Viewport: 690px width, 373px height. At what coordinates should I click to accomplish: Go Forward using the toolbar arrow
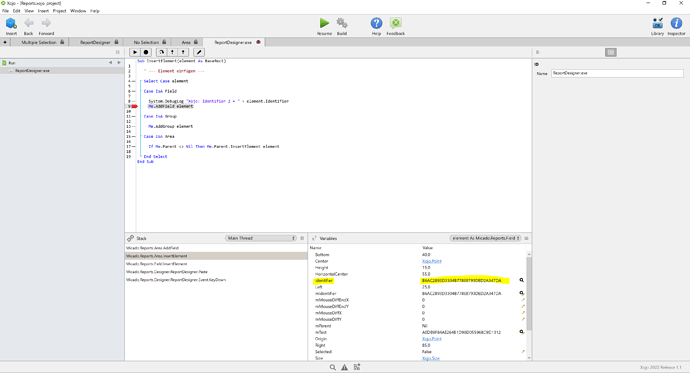point(46,23)
